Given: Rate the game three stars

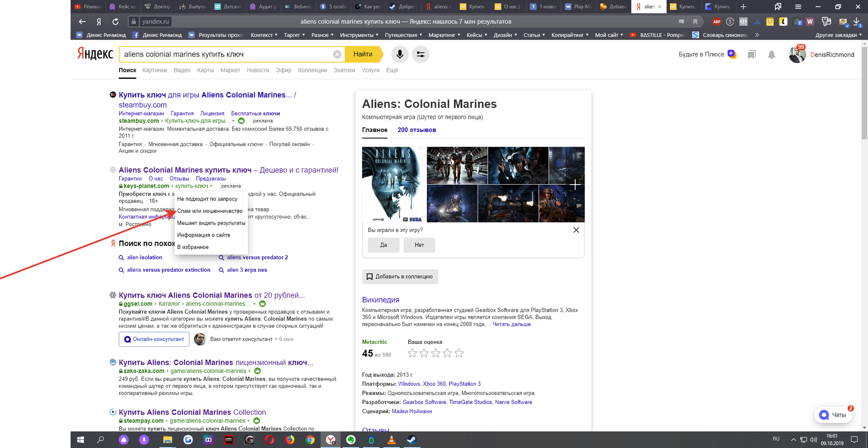Looking at the screenshot, I should pyautogui.click(x=436, y=353).
